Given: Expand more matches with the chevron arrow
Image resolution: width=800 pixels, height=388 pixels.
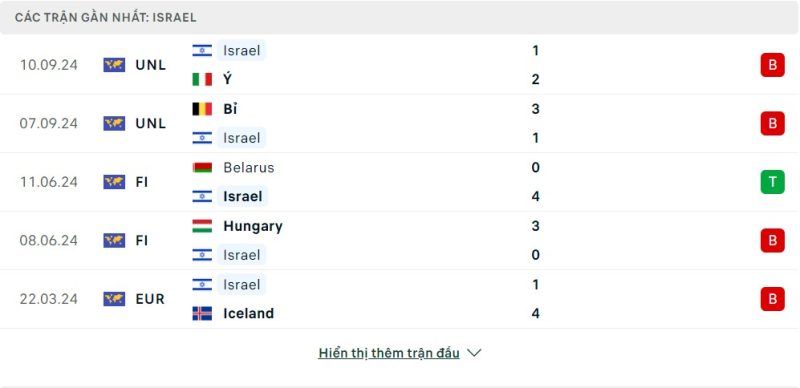Looking at the screenshot, I should (x=474, y=353).
